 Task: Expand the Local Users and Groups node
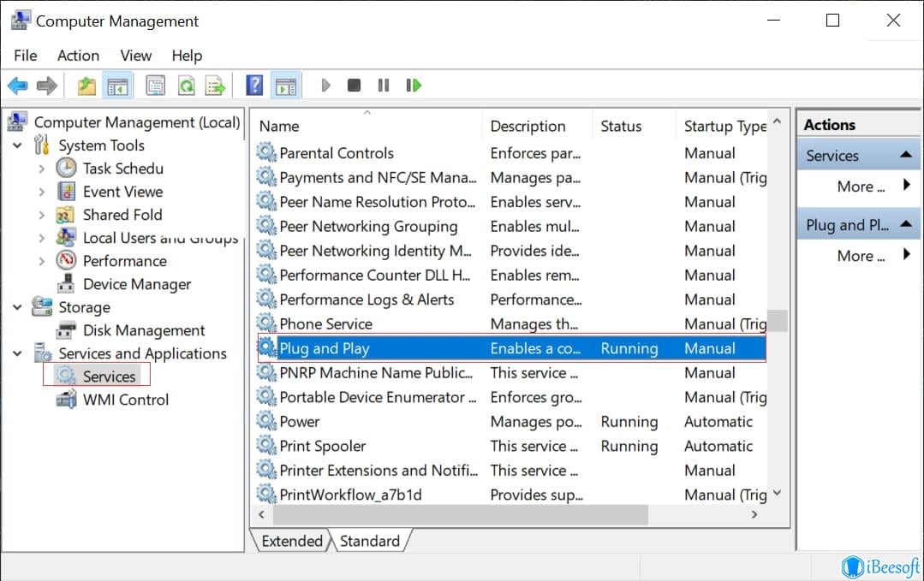coord(41,238)
